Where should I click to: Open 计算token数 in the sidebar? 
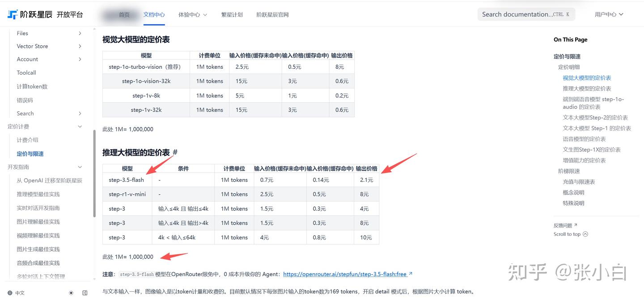tap(32, 86)
